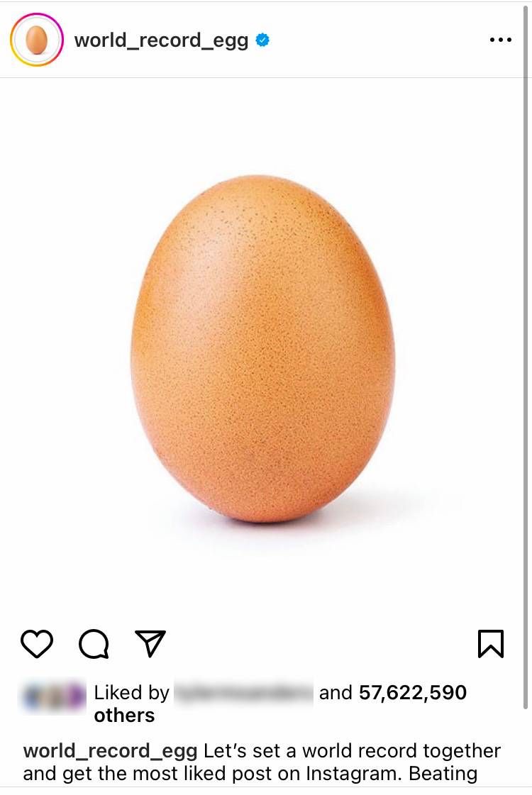Click the vertical scrollbar on the right
Image resolution: width=532 pixels, height=795 pixels.
click(526, 357)
